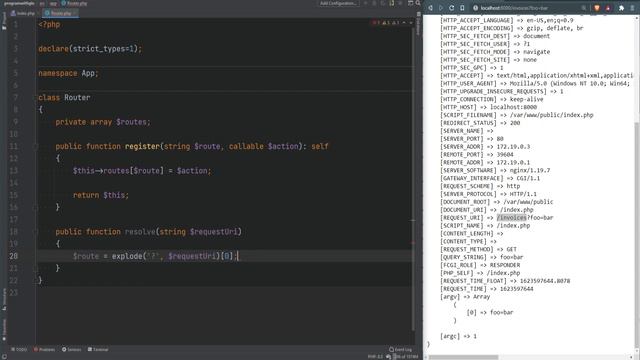Image resolution: width=640 pixels, height=360 pixels.
Task: Collapse the register function fold marker on line 11
Action: (x=36, y=146)
